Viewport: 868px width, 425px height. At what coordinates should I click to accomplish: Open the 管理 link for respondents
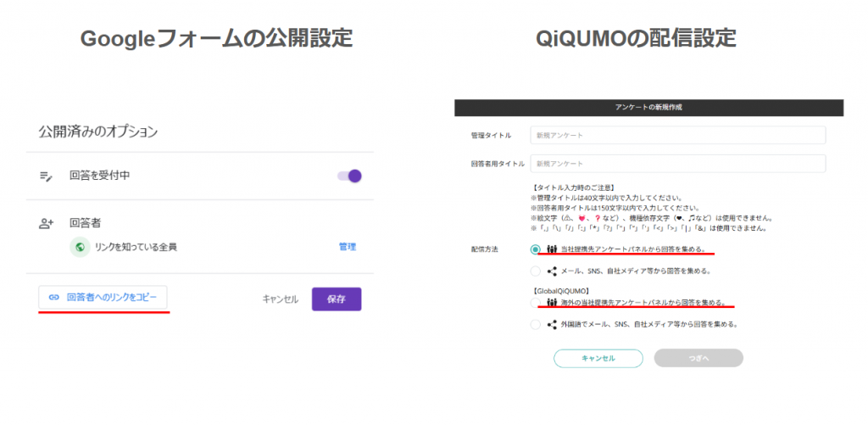point(347,247)
